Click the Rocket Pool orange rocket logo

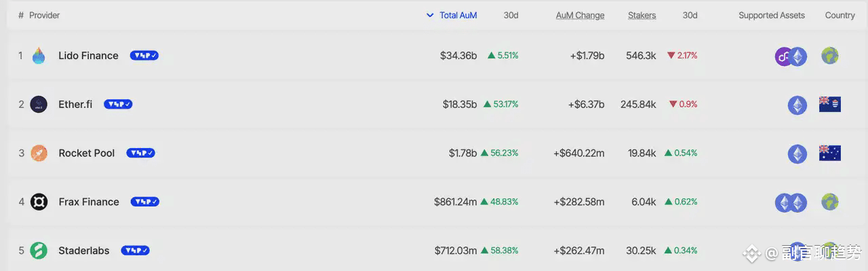pyautogui.click(x=39, y=153)
